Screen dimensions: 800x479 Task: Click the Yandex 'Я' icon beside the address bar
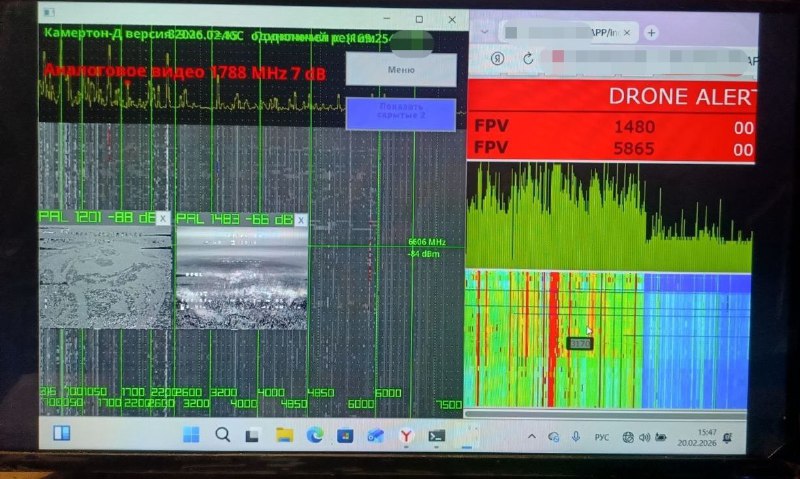click(x=497, y=58)
